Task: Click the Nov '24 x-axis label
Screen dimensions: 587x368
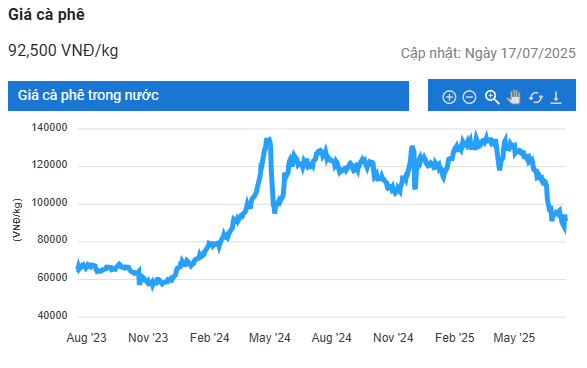Action: click(393, 338)
